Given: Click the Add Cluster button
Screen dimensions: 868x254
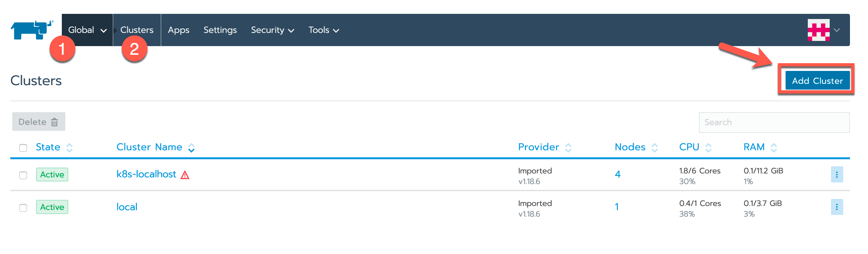Looking at the screenshot, I should click(817, 81).
